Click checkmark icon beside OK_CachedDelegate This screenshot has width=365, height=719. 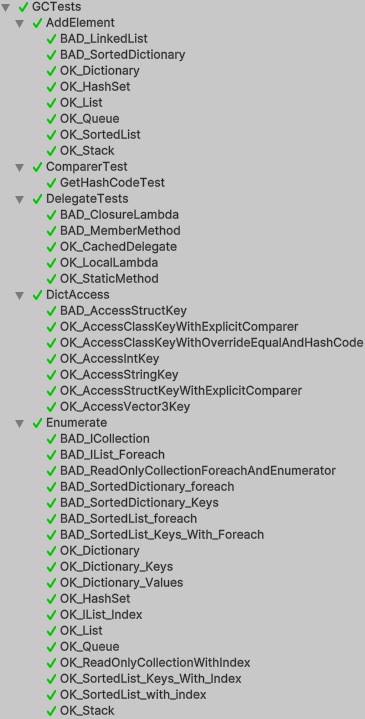pyautogui.click(x=51, y=247)
